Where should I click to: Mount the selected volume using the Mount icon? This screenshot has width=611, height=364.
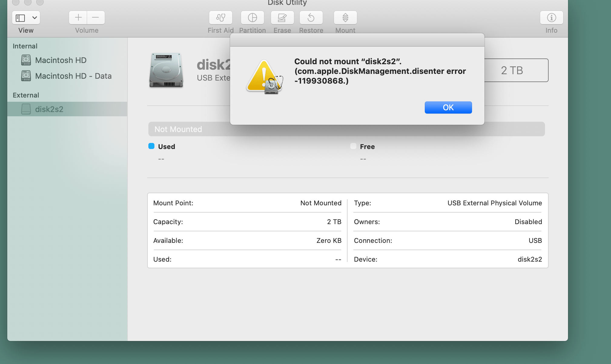click(345, 18)
